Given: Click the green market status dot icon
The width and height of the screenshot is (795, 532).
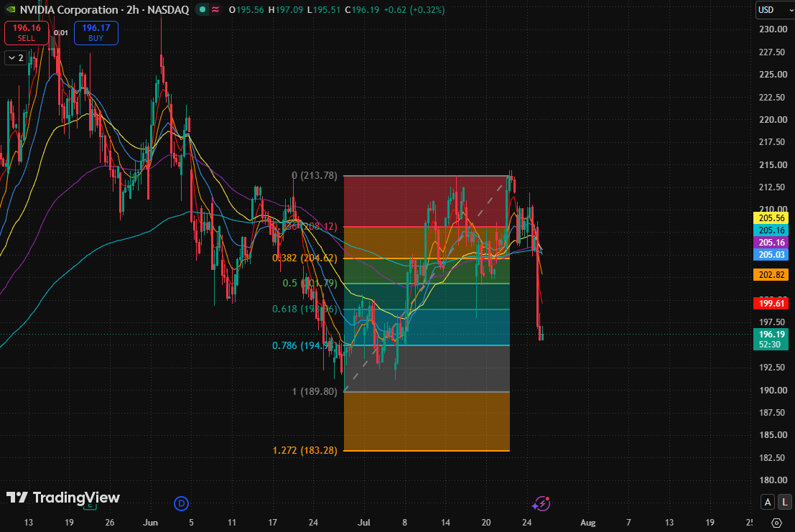Looking at the screenshot, I should click(x=203, y=9).
